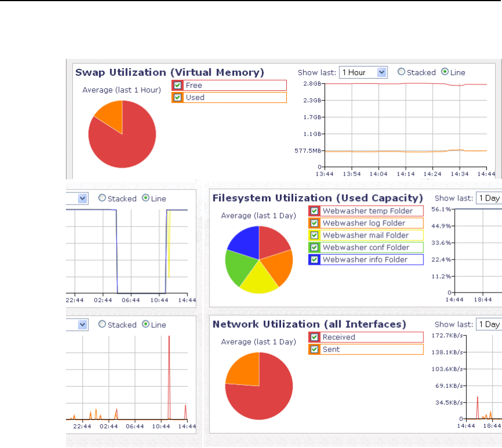The image size is (502, 448).
Task: Click the Swap Utilization (Virtual Memory) heading
Action: coord(169,72)
